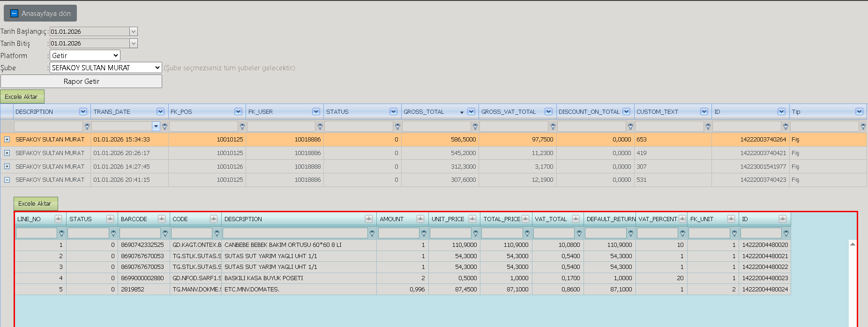Open Tarih Başlangıç date picker arrow
The height and width of the screenshot is (327, 868).
(134, 31)
